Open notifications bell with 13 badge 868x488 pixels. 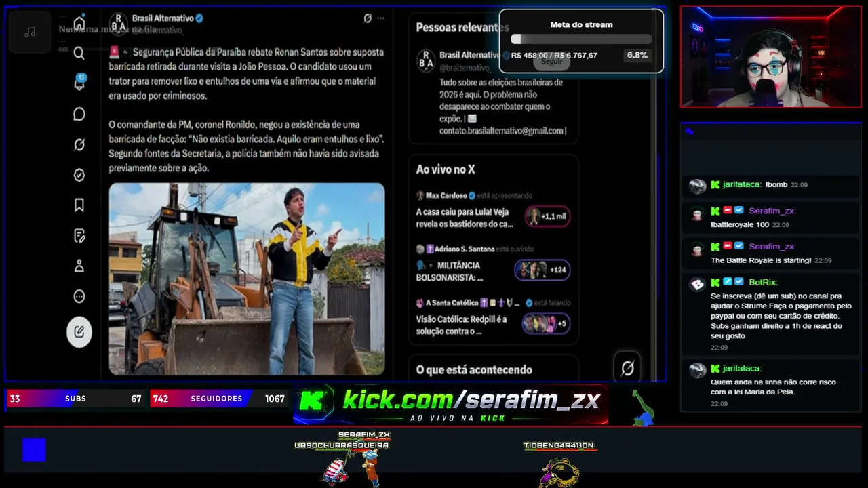79,83
